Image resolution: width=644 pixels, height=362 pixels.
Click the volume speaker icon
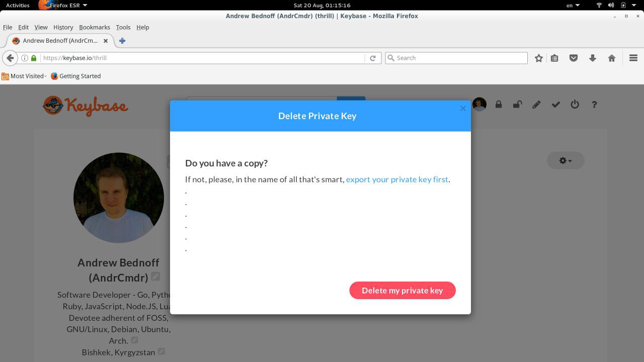(x=611, y=5)
